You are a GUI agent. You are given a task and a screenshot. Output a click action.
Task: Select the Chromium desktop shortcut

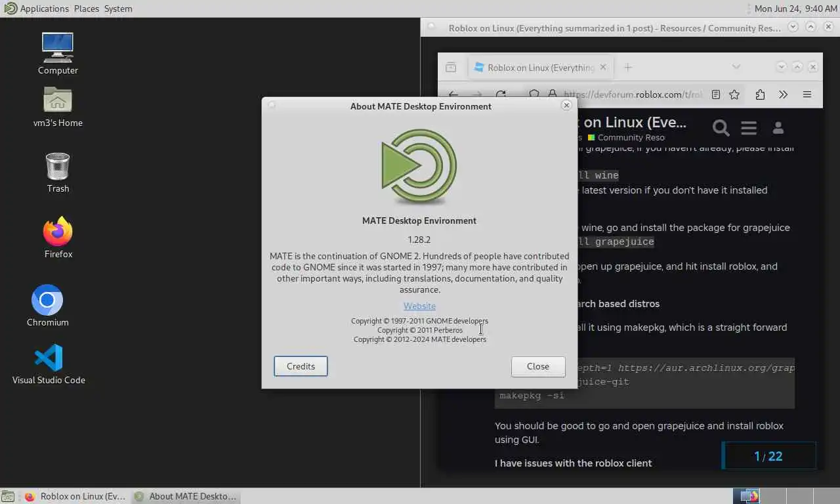tap(47, 305)
